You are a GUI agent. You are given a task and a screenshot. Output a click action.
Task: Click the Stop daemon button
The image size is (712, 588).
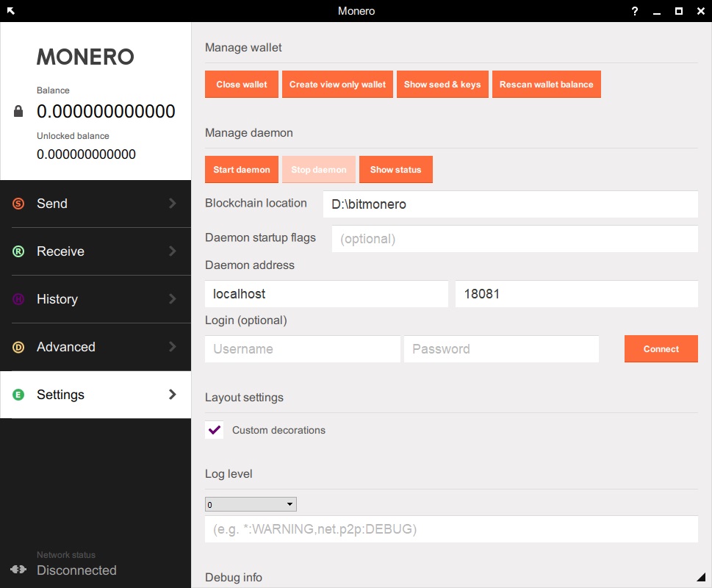pyautogui.click(x=319, y=169)
